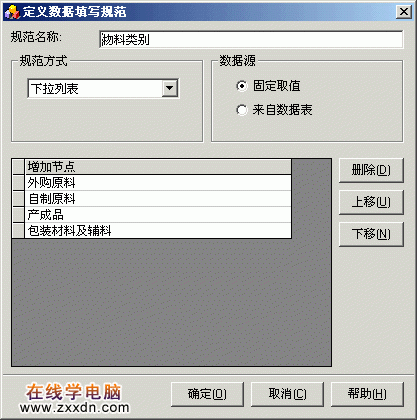Click the dialog title bar application icon
This screenshot has height=420, width=417.
pyautogui.click(x=12, y=12)
